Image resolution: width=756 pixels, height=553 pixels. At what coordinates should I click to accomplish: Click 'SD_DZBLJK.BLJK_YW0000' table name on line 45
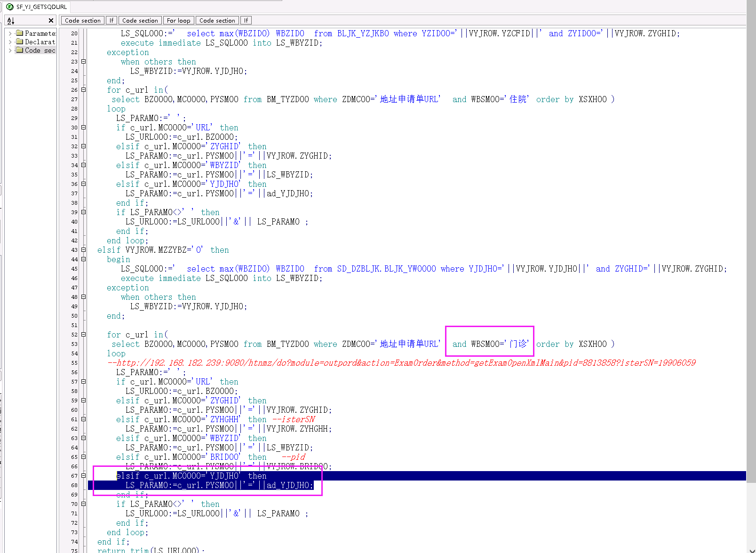point(387,269)
